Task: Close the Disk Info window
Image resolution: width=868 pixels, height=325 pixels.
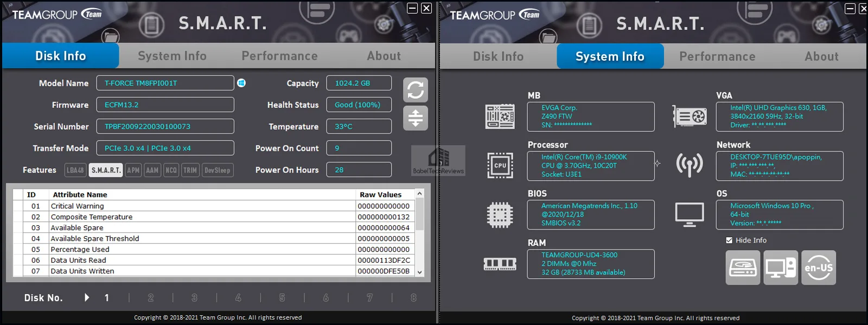Action: click(426, 8)
